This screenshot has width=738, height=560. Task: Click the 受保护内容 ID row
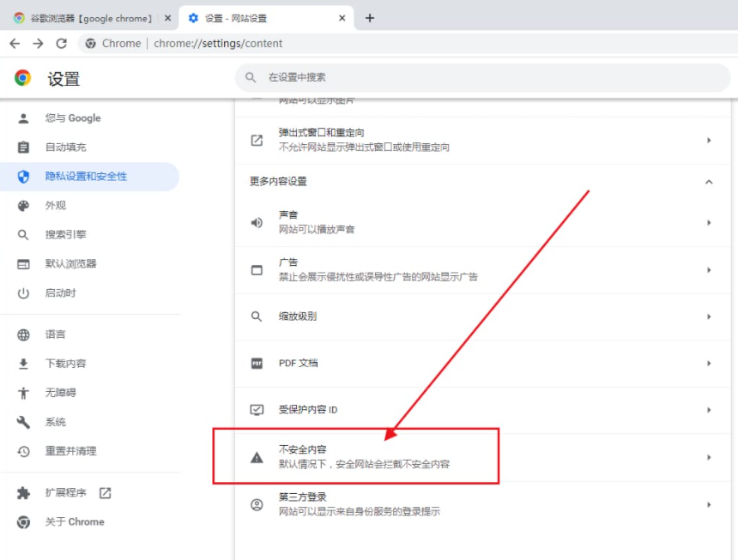tap(481, 410)
